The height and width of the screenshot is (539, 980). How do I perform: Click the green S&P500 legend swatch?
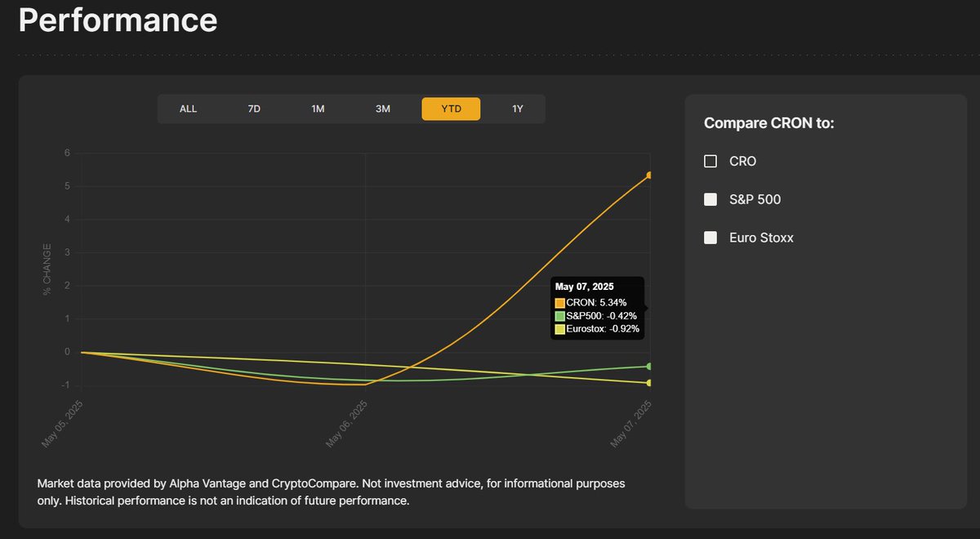[560, 316]
